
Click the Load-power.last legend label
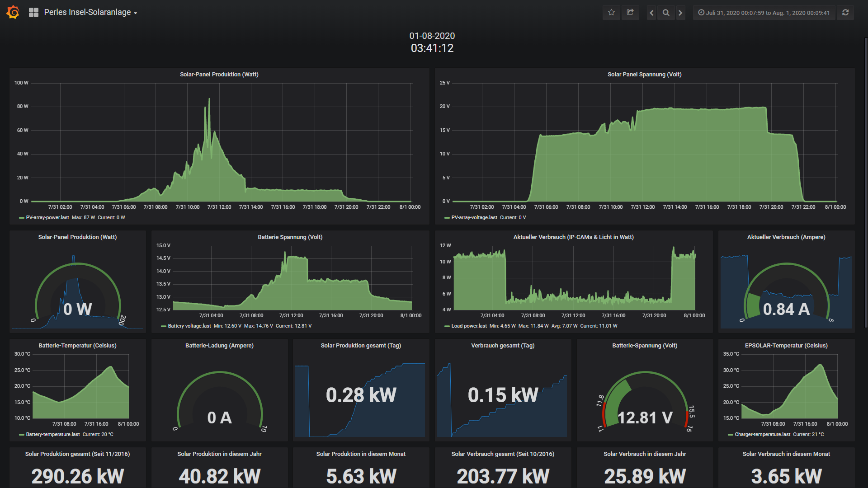(x=469, y=326)
